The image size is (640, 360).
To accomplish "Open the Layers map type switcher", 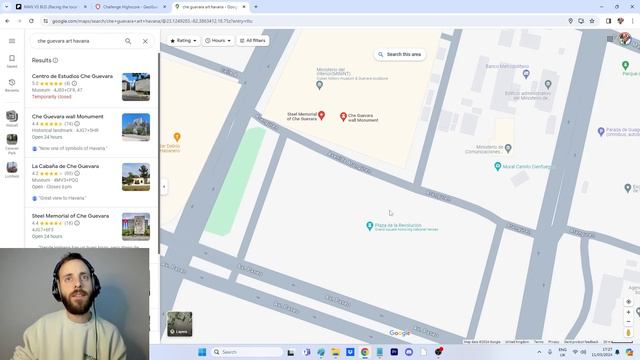I will click(x=180, y=324).
